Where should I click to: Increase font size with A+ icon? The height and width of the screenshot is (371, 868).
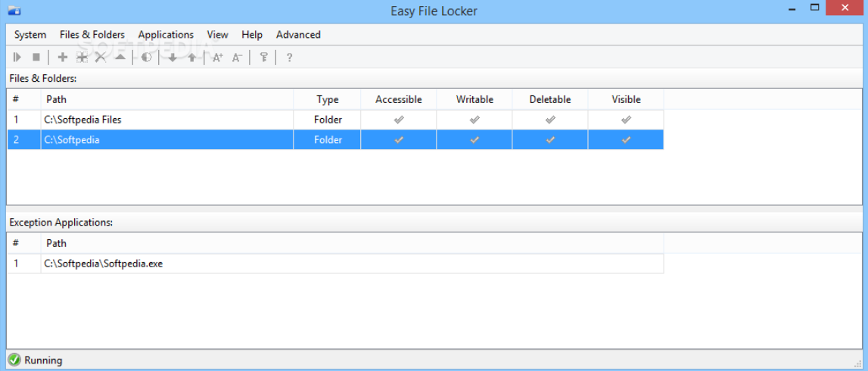[x=218, y=57]
